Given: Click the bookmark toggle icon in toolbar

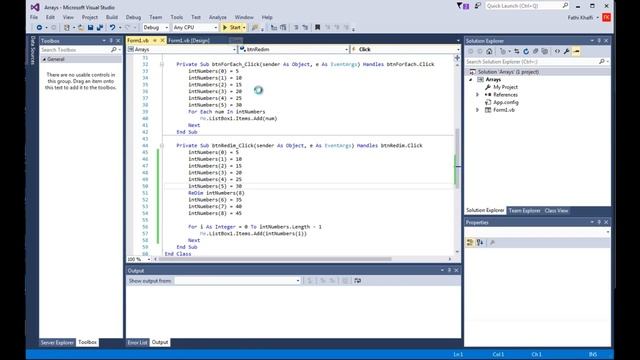Looking at the screenshot, I should (318, 27).
